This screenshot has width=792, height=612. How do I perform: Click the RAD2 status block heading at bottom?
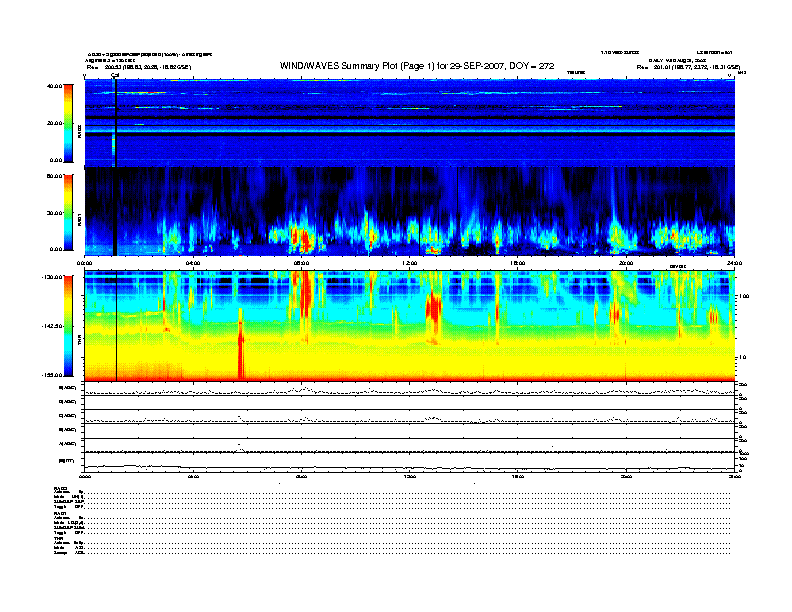[61, 489]
